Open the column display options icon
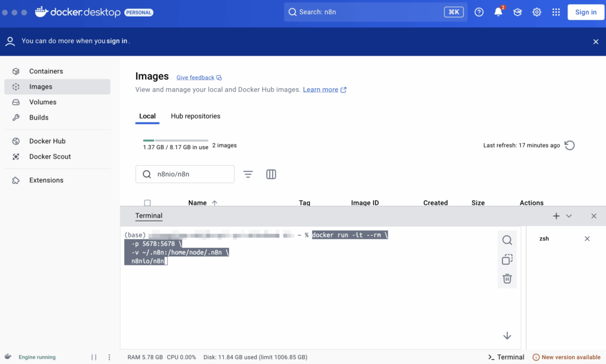 tap(271, 174)
